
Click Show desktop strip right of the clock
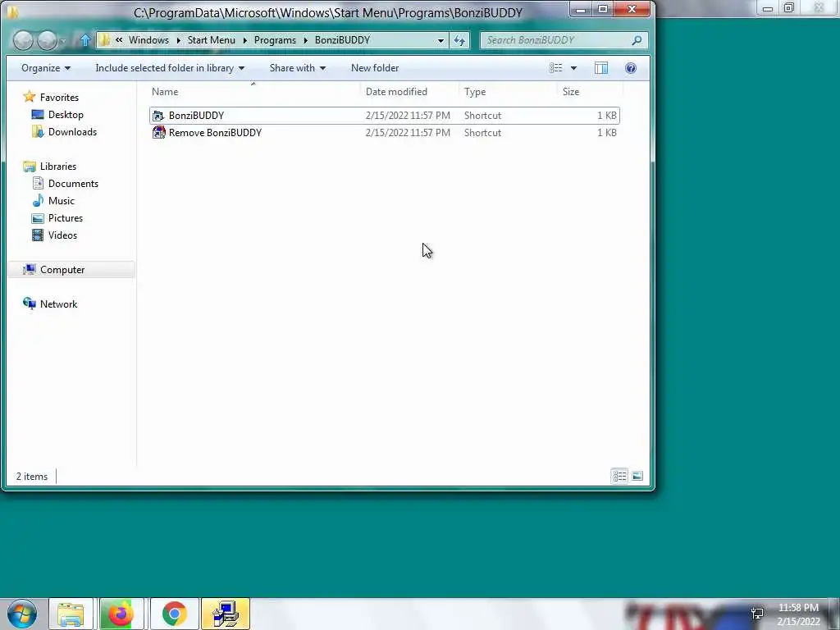834,614
